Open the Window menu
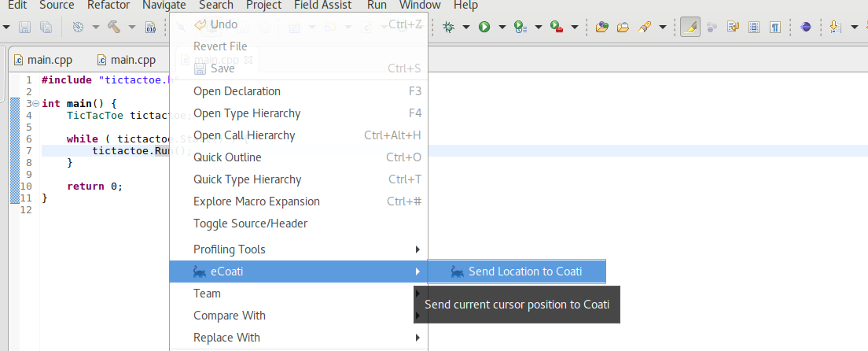The height and width of the screenshot is (351, 868). [420, 6]
